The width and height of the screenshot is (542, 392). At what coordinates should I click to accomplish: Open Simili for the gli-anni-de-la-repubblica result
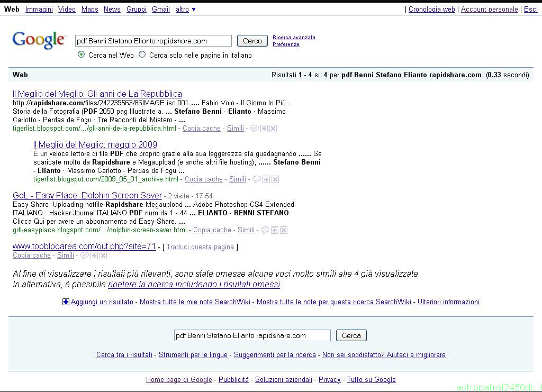pos(236,128)
